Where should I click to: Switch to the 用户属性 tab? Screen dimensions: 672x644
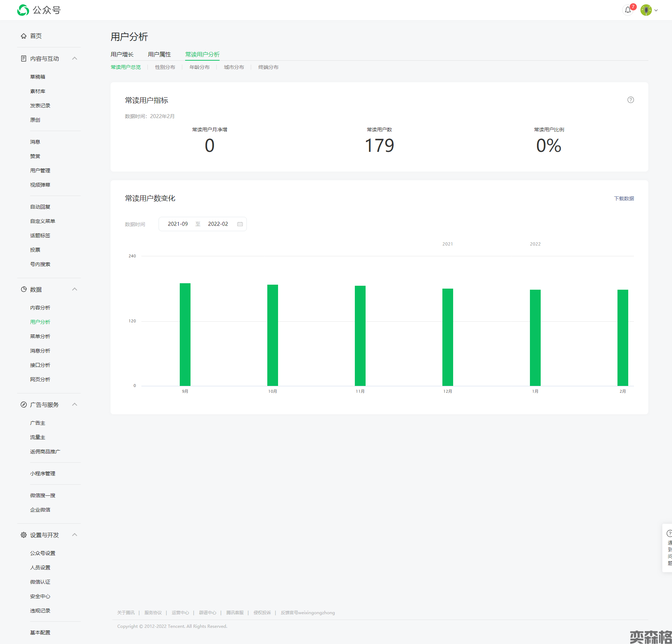pyautogui.click(x=159, y=55)
